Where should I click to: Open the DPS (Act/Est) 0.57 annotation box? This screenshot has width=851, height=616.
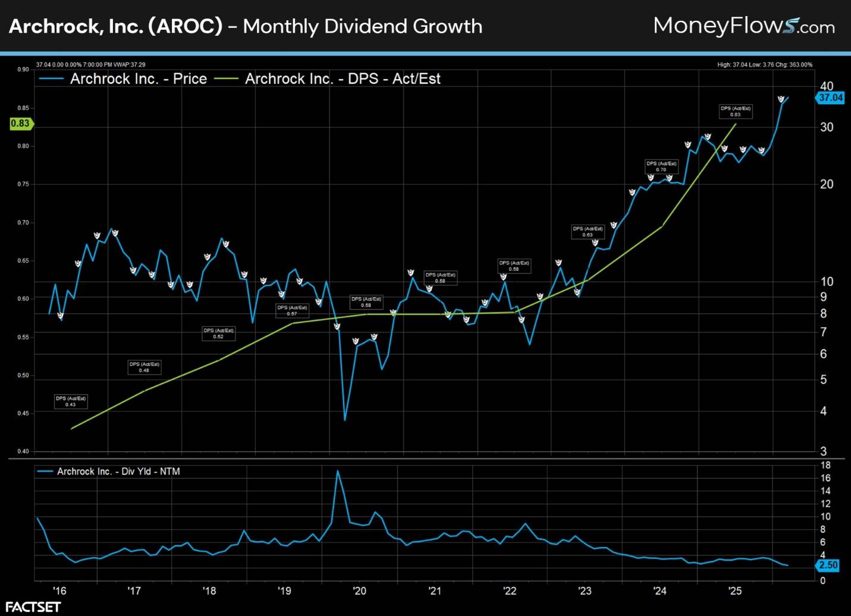coord(292,310)
